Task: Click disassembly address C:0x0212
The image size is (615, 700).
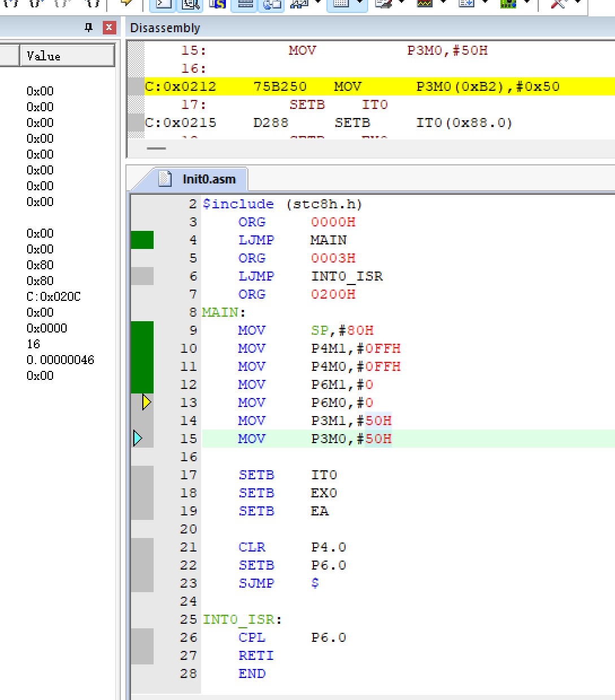Action: pos(181,86)
